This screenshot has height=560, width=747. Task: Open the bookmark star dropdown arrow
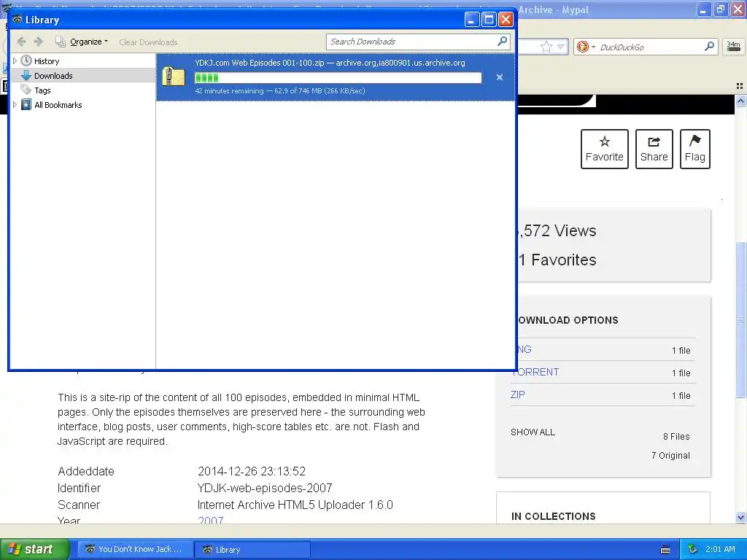pos(561,47)
